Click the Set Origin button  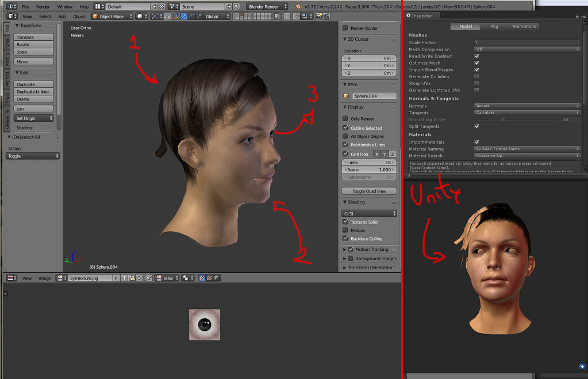33,118
